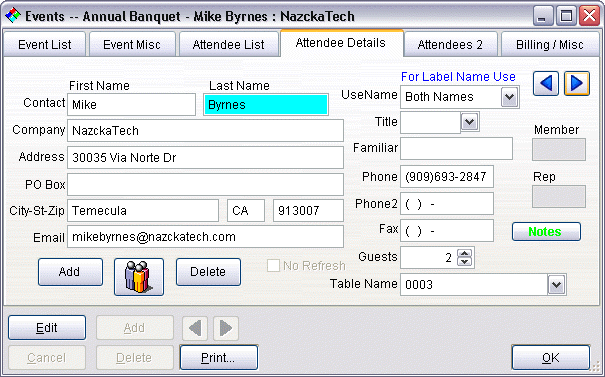Expand the Title dropdown

(x=470, y=122)
